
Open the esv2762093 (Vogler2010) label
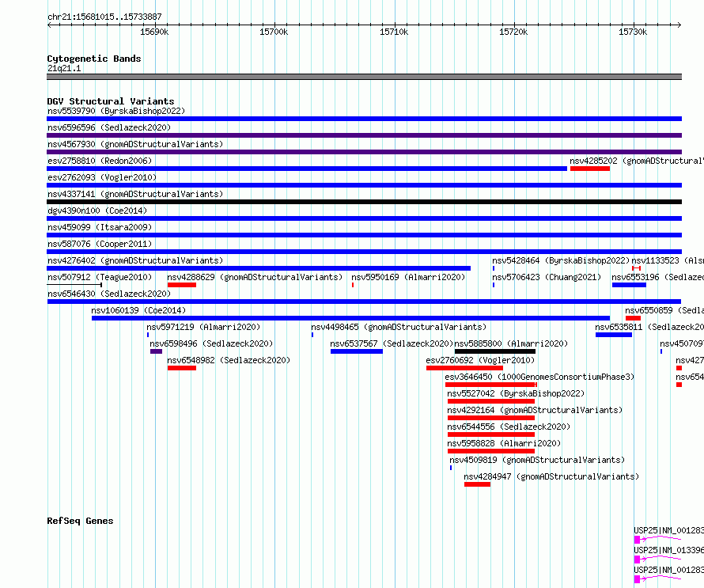coord(102,177)
